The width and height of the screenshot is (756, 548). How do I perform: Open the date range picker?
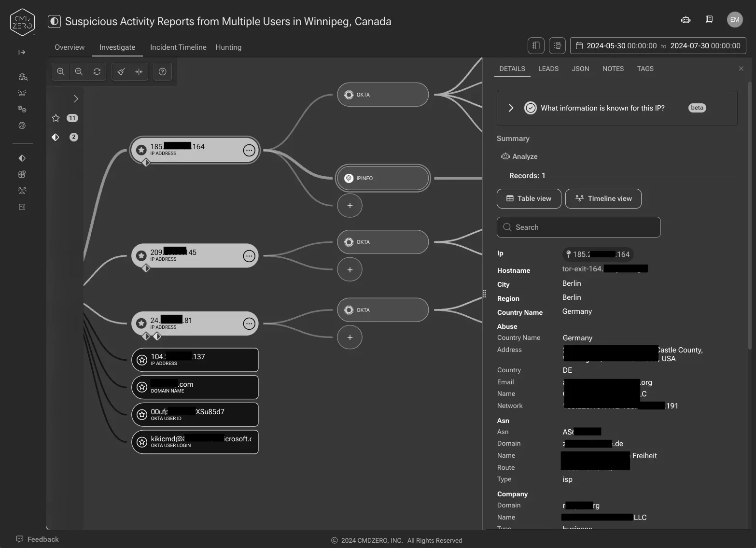(x=658, y=46)
